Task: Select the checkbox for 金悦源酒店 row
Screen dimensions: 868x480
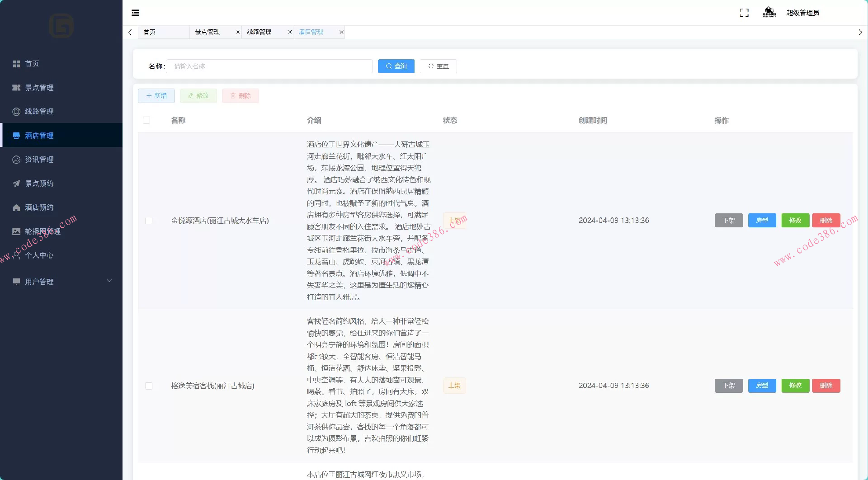Action: click(x=149, y=221)
